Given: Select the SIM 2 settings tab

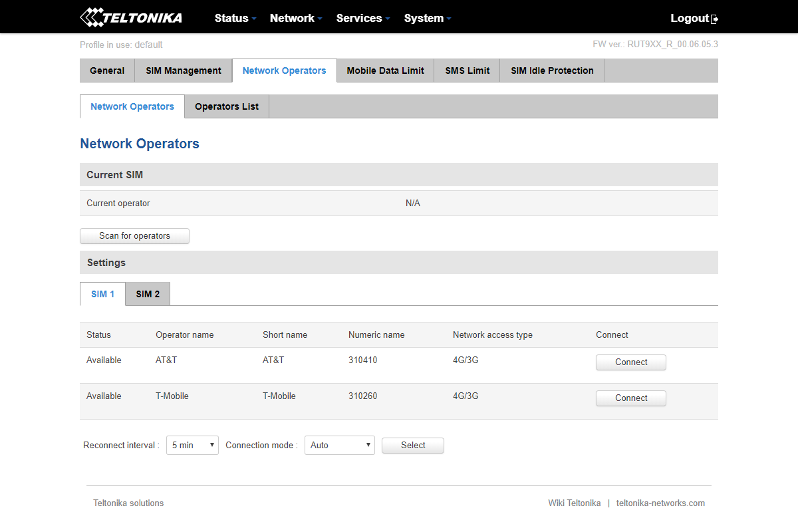Looking at the screenshot, I should point(148,294).
